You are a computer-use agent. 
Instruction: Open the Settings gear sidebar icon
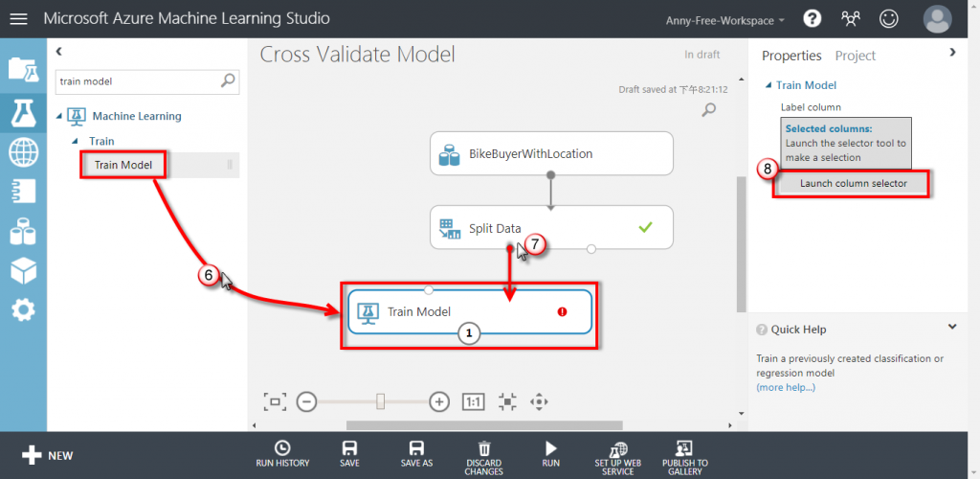pyautogui.click(x=23, y=309)
